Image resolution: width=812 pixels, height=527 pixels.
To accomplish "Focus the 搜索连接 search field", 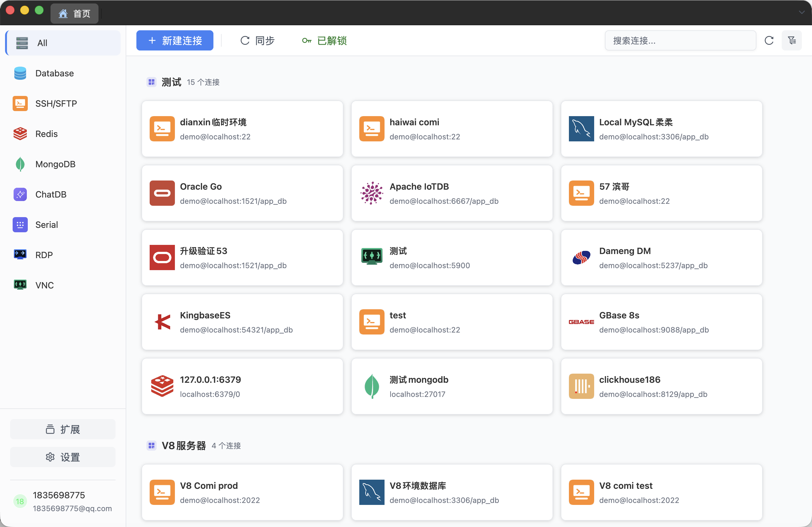I will coord(680,41).
